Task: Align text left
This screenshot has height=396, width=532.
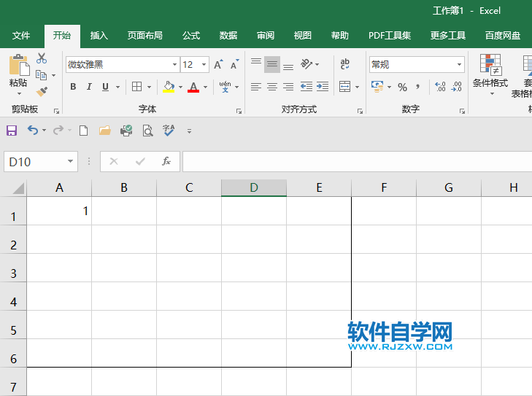Action: click(256, 87)
